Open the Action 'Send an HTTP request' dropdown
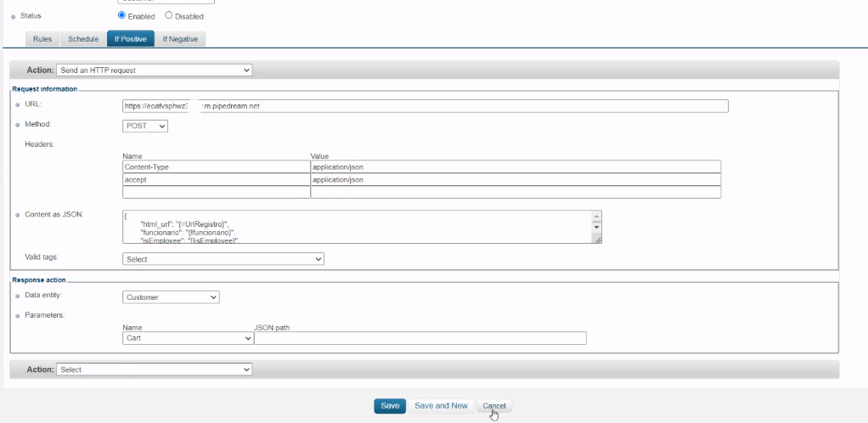868x423 pixels. point(154,70)
